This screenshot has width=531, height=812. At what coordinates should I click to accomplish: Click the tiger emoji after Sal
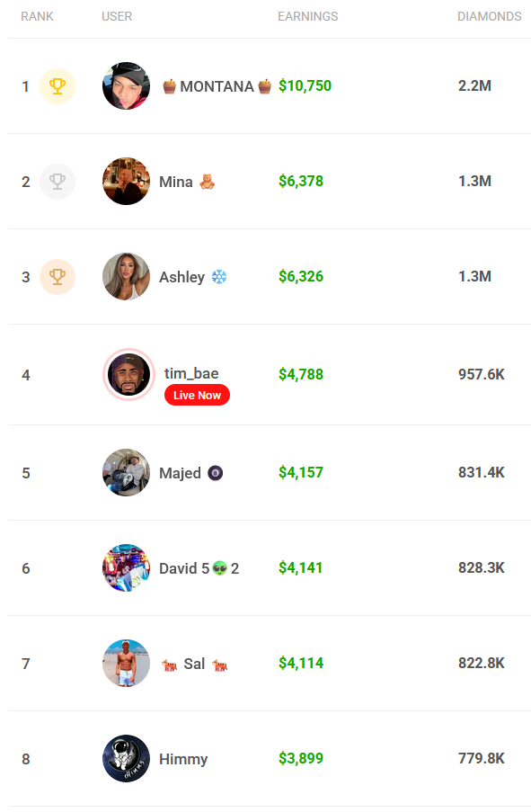pyautogui.click(x=220, y=665)
